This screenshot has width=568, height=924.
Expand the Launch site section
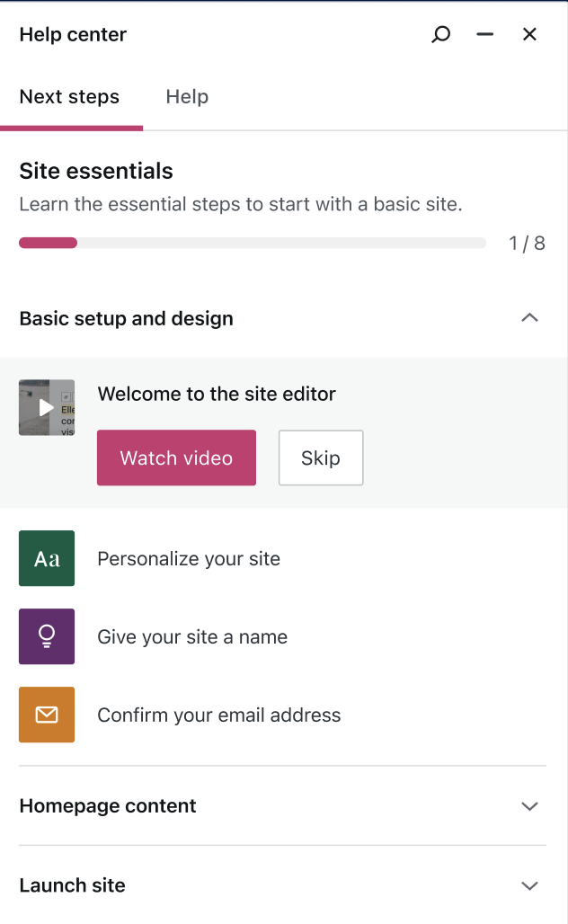point(529,885)
